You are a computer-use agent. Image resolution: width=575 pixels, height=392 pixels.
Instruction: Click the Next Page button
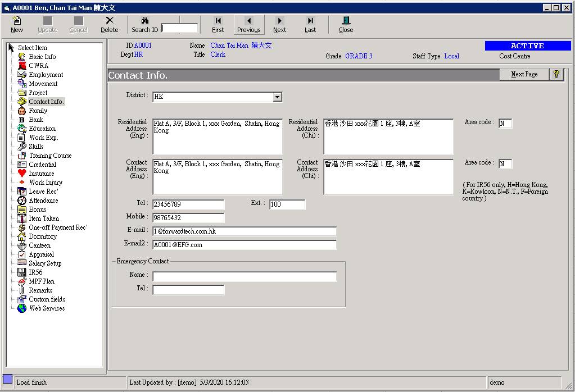(x=524, y=74)
